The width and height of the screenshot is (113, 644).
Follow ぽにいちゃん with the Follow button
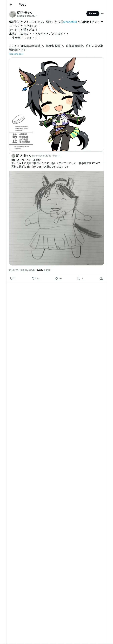(x=93, y=14)
